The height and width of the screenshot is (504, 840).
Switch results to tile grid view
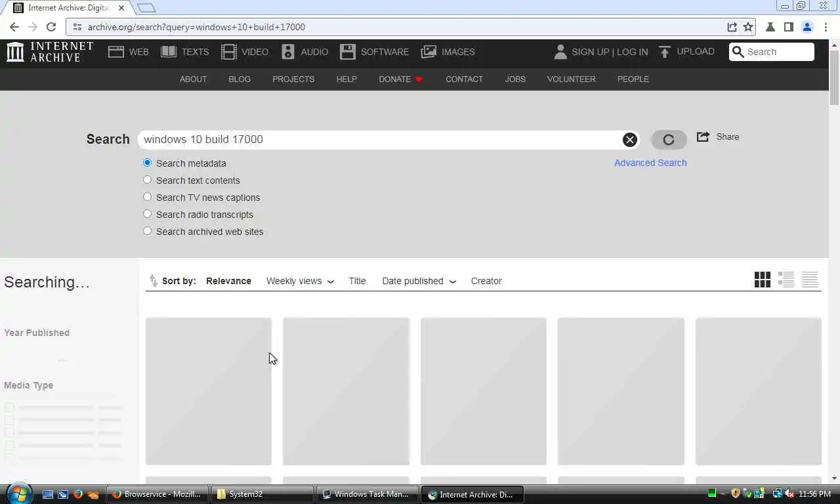(763, 280)
